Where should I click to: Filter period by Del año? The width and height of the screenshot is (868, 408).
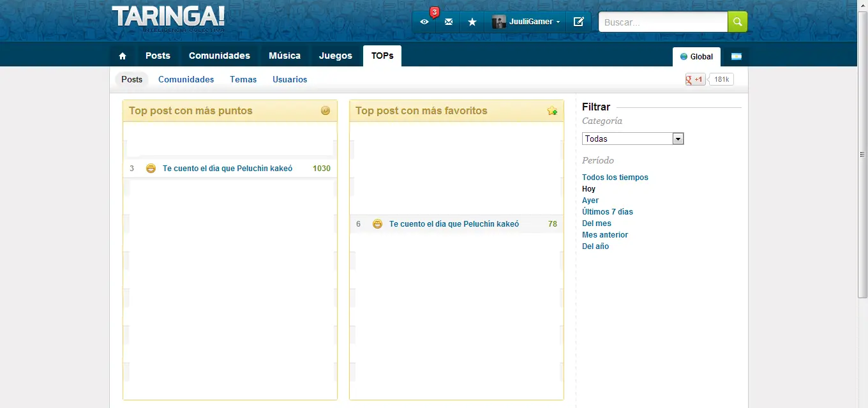point(595,246)
